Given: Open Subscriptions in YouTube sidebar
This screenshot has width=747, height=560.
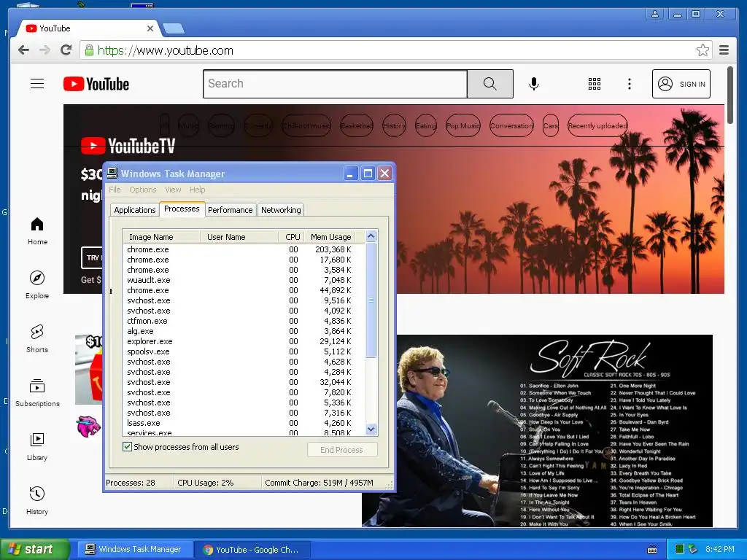Looking at the screenshot, I should tap(37, 392).
